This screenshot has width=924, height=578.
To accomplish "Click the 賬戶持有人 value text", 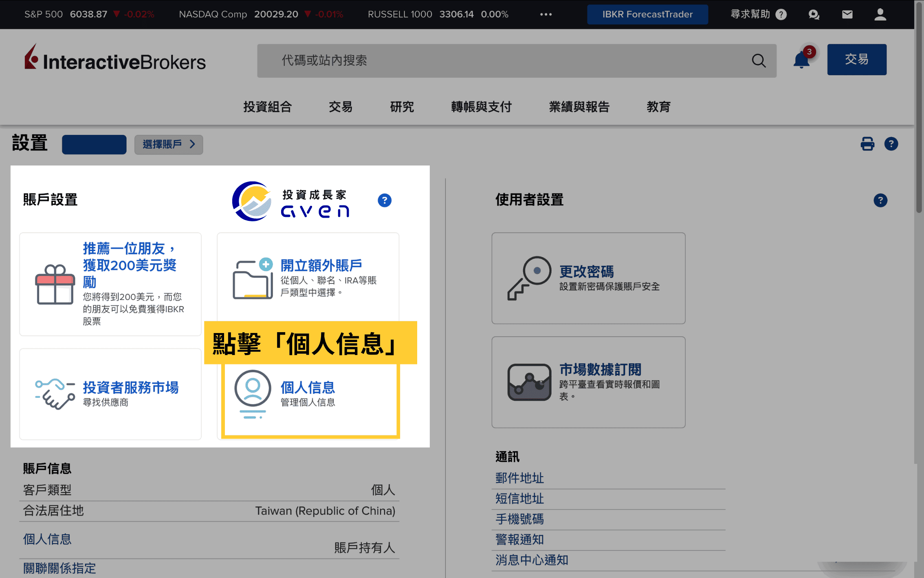I will click(365, 547).
